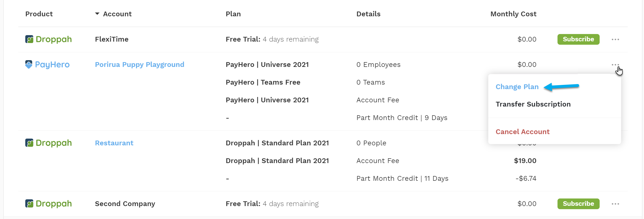Viewport: 644px width, 219px height.
Task: Toggle sort arrow beside Account header
Action: [x=97, y=14]
